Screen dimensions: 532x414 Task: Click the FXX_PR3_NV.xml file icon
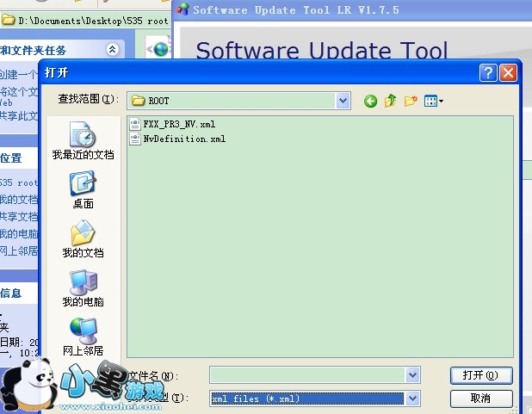pyautogui.click(x=134, y=124)
